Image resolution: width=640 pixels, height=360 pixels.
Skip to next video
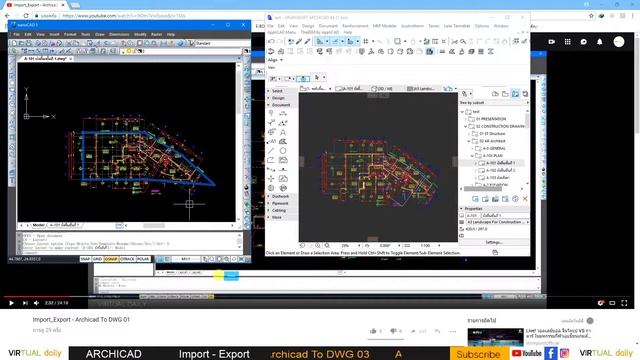tap(25, 303)
